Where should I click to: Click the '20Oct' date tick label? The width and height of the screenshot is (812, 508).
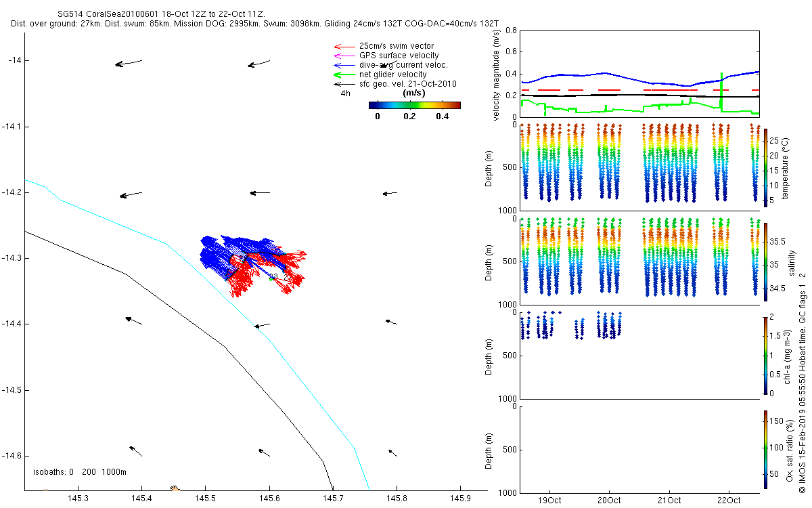tap(609, 501)
